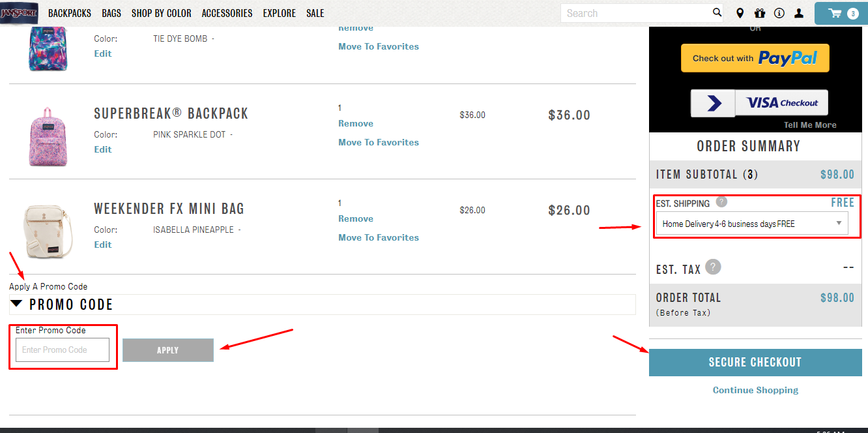Edit the Tie Dye Bomb backpack
This screenshot has height=433, width=868.
coord(103,53)
